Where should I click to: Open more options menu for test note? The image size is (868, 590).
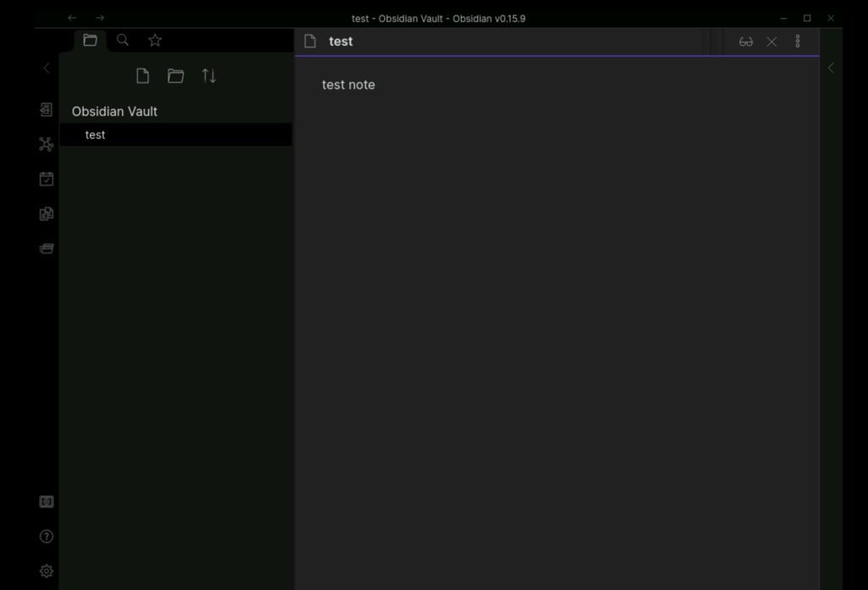[x=798, y=42]
